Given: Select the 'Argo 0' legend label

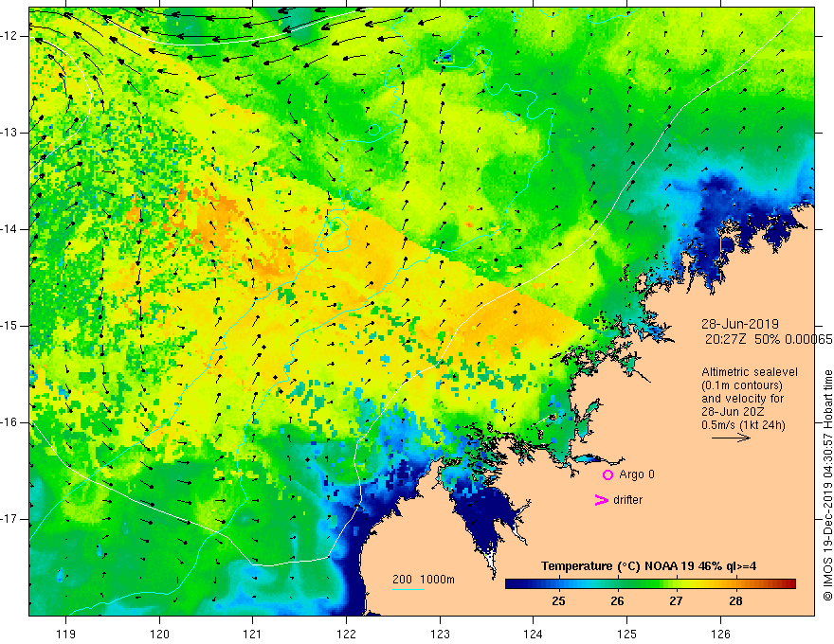Looking at the screenshot, I should [637, 474].
